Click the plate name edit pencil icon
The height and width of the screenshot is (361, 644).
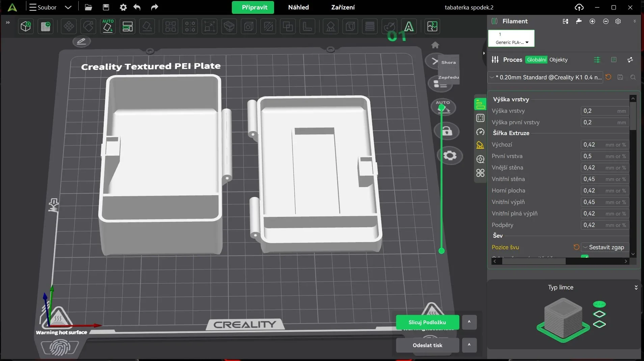[81, 42]
